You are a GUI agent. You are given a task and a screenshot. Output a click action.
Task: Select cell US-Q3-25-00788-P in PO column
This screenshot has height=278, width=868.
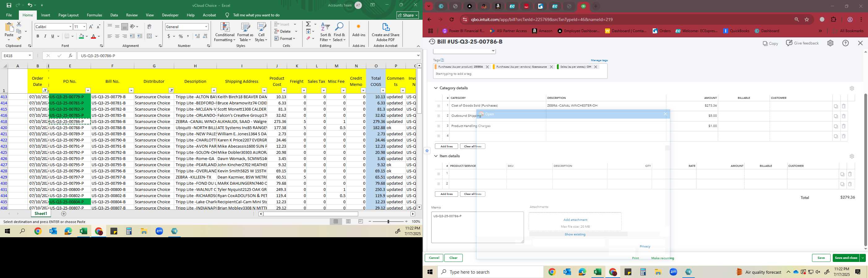[70, 128]
